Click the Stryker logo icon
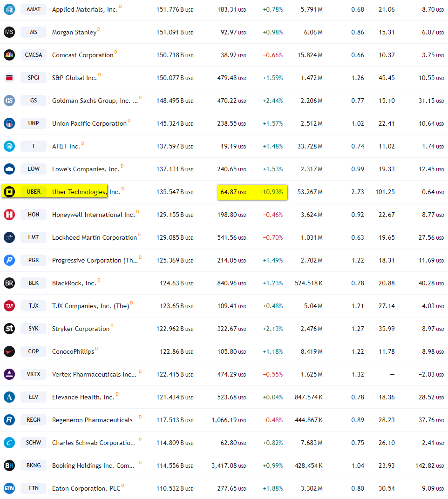The image size is (448, 499). tap(9, 329)
